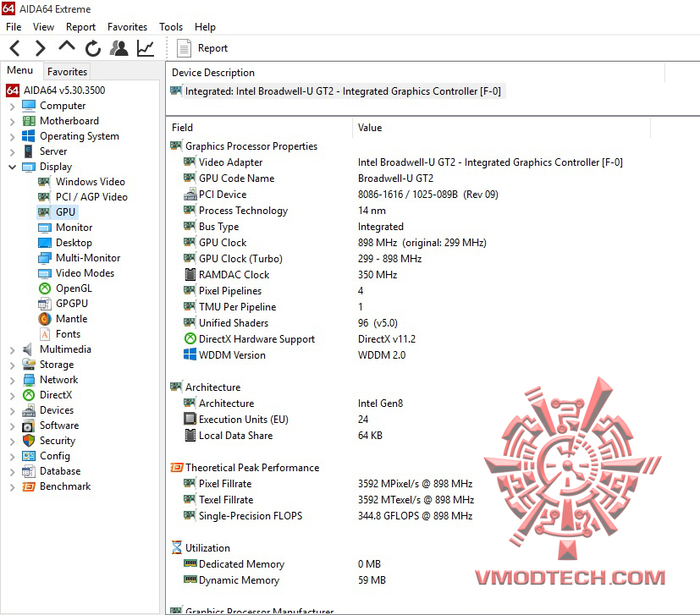Expand the DirectX tree node

point(12,395)
